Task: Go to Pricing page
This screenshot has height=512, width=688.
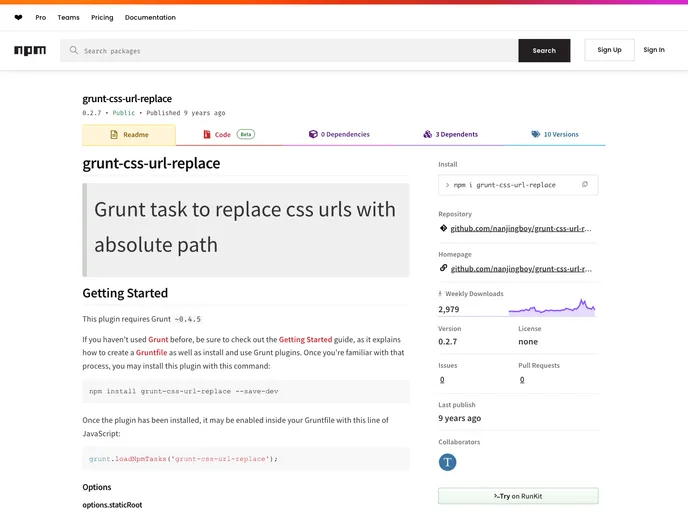Action: point(102,18)
